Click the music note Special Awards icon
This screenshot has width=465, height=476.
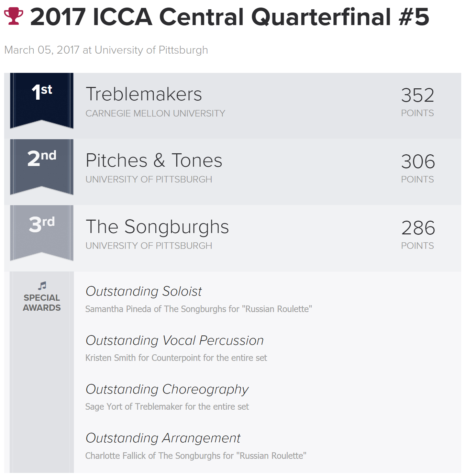pos(42,286)
